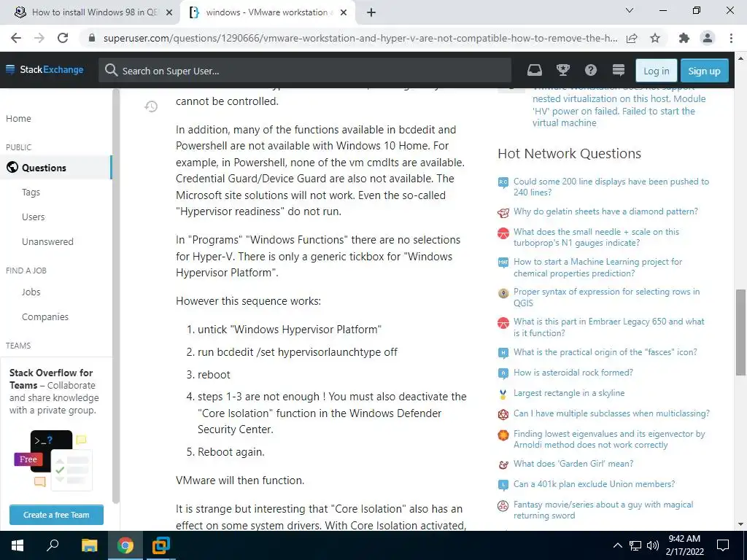Open the taskbar clock and date
Image resolution: width=747 pixels, height=560 pixels.
(x=684, y=545)
